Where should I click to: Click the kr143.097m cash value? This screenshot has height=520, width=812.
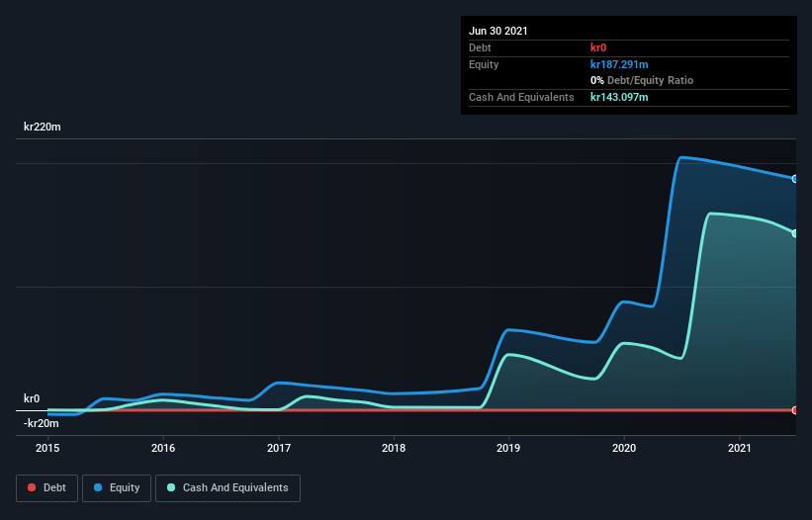click(x=619, y=97)
